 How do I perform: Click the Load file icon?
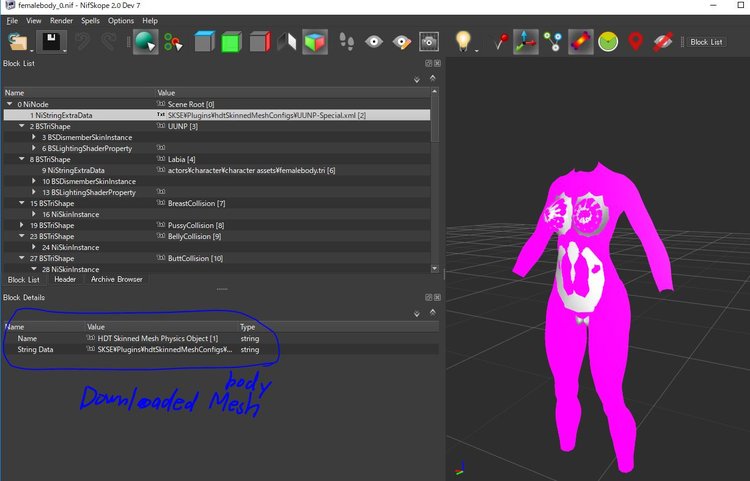pos(18,42)
